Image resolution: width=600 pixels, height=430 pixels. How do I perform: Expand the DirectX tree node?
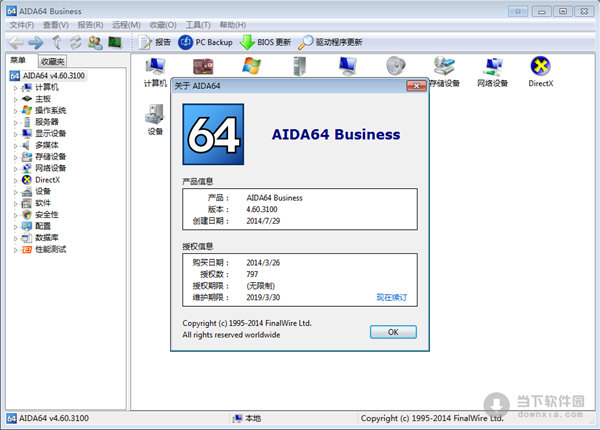pyautogui.click(x=15, y=180)
